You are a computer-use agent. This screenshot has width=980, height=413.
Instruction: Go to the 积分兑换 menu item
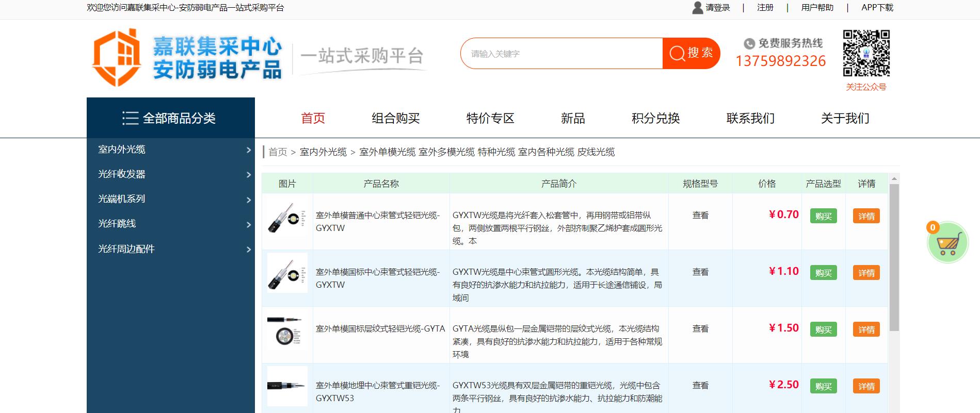(x=655, y=119)
